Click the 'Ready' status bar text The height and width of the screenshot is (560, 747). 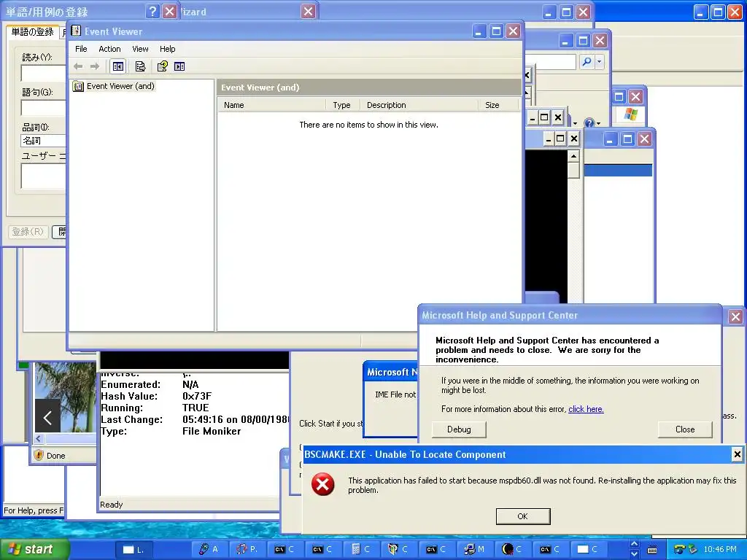(x=112, y=505)
